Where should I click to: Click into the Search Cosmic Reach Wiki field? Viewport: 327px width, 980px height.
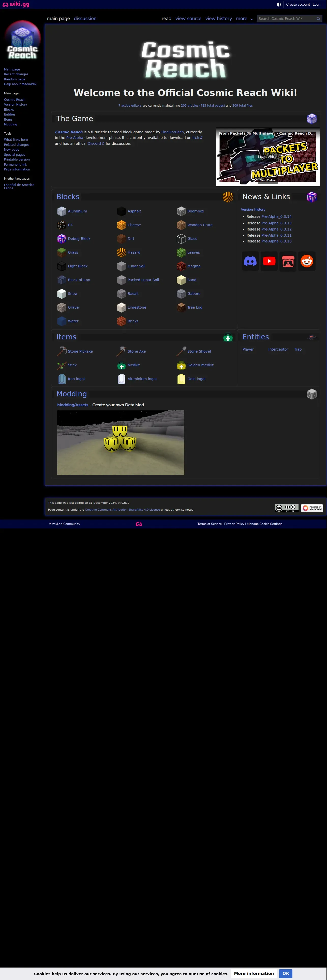click(x=286, y=19)
